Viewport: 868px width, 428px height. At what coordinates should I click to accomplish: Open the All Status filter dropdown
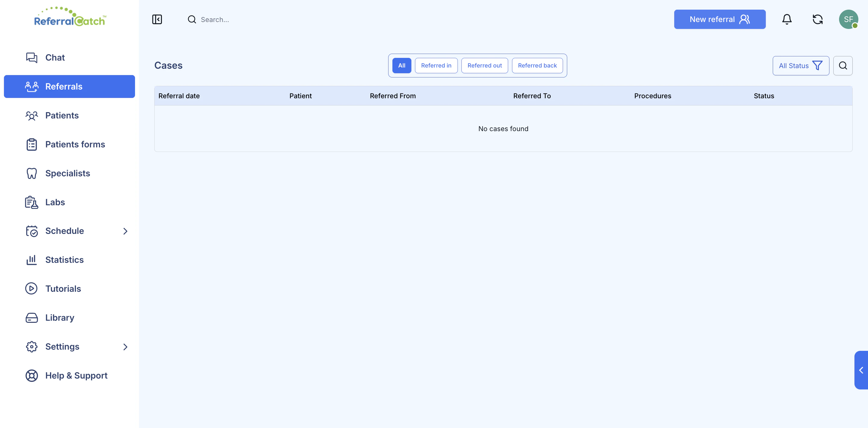click(x=800, y=66)
